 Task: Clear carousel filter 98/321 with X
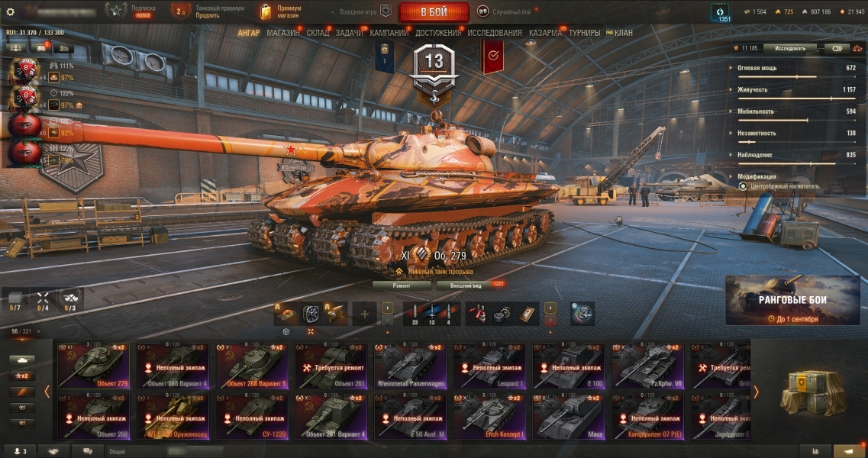pyautogui.click(x=39, y=331)
